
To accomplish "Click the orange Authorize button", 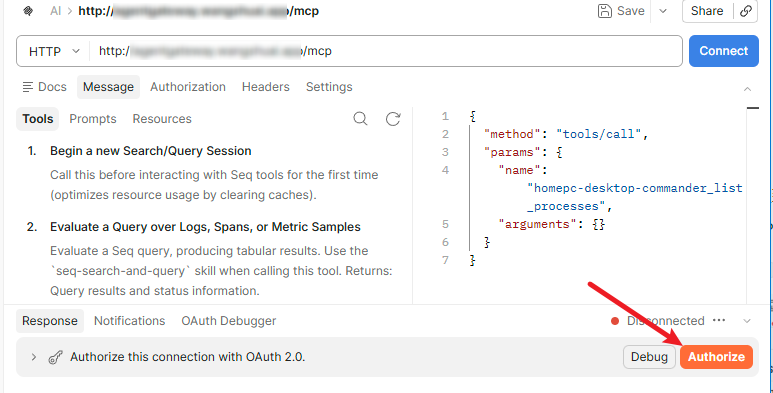I will 716,357.
